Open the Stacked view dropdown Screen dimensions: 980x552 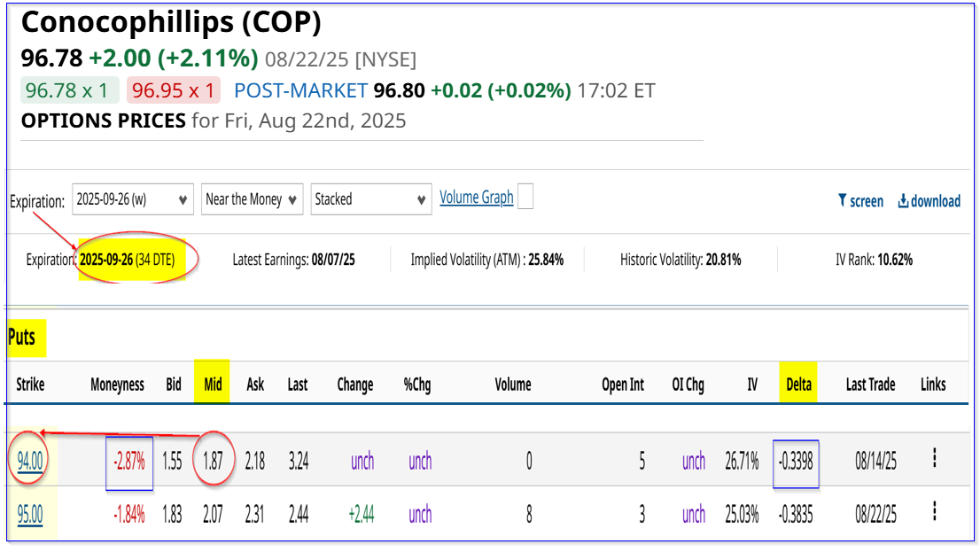371,199
